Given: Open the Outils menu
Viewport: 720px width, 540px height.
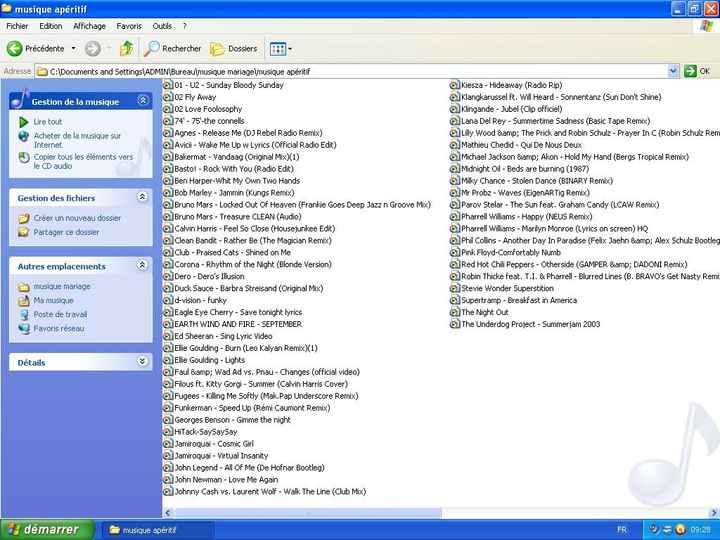Looking at the screenshot, I should pos(162,26).
